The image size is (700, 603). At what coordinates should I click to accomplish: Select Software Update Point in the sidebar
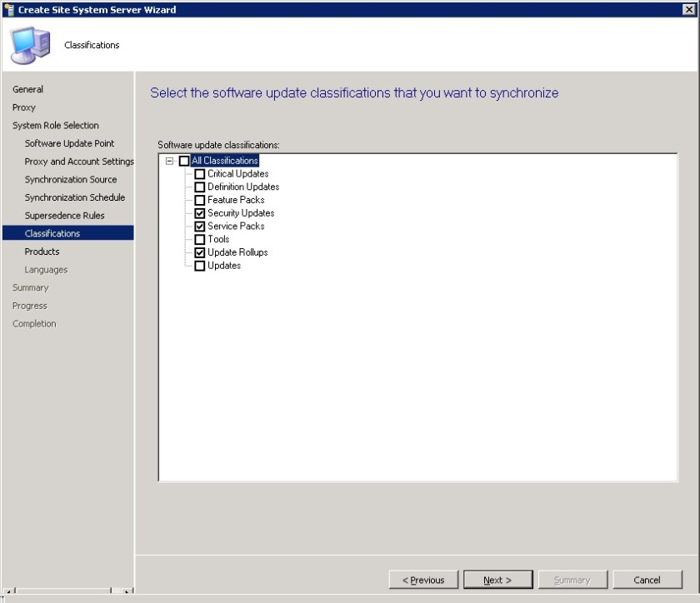(x=69, y=142)
